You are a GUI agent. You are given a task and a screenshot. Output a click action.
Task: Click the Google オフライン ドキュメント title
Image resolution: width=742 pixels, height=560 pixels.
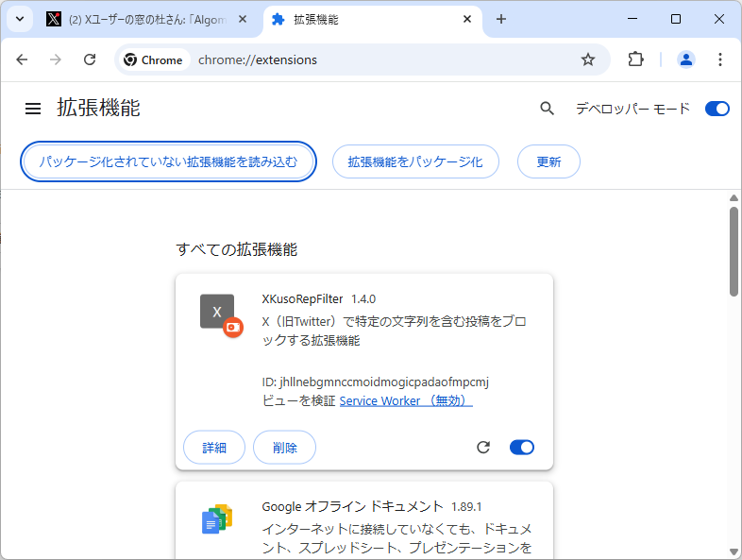click(x=352, y=506)
